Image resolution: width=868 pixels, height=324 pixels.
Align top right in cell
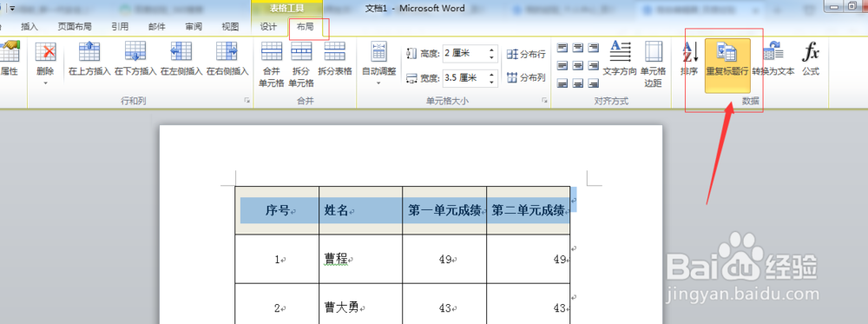pyautogui.click(x=594, y=48)
